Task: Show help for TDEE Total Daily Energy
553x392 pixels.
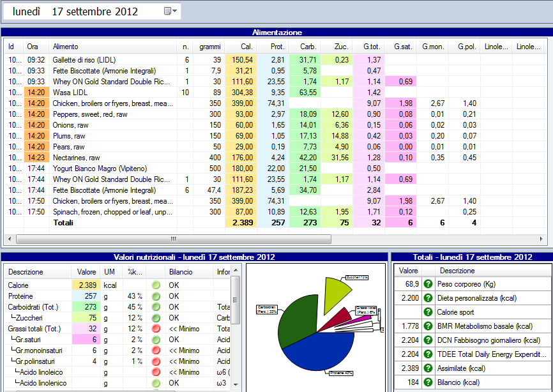Action: pos(428,354)
